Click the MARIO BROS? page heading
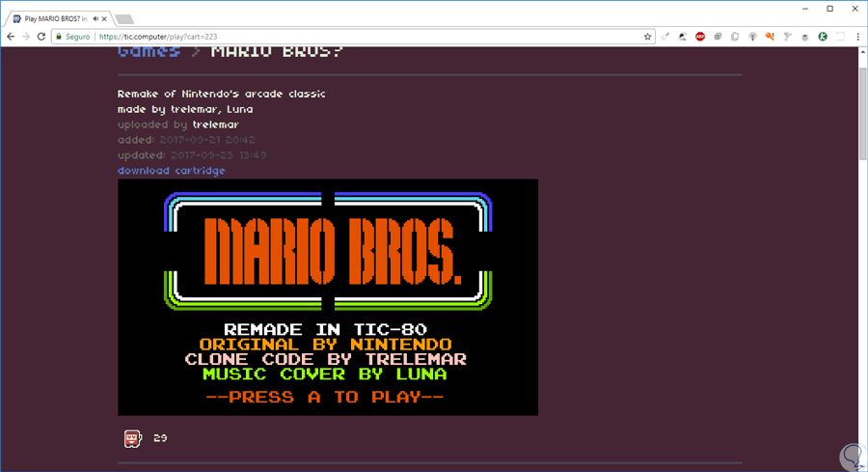This screenshot has width=868, height=472. click(277, 52)
